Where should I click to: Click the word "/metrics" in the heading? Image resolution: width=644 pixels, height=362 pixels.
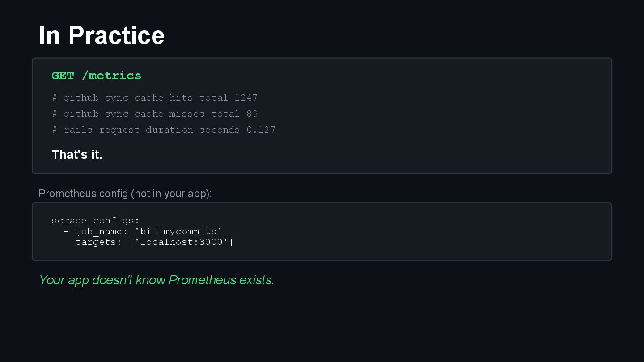click(x=111, y=76)
